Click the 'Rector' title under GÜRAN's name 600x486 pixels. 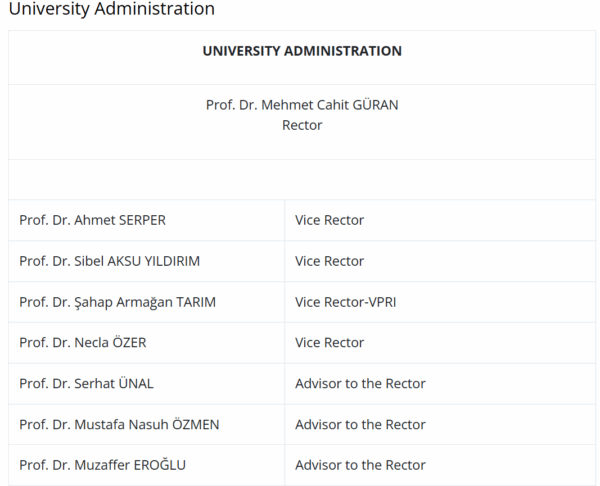(302, 126)
